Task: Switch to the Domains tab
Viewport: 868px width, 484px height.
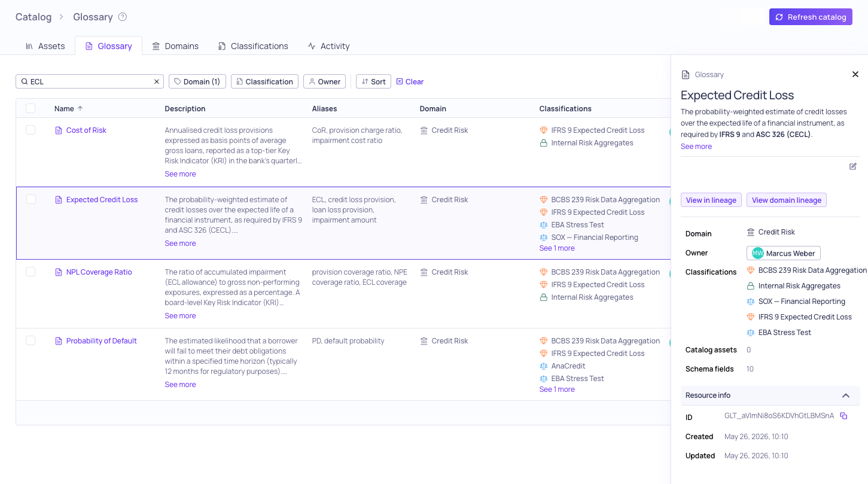Action: (x=175, y=46)
